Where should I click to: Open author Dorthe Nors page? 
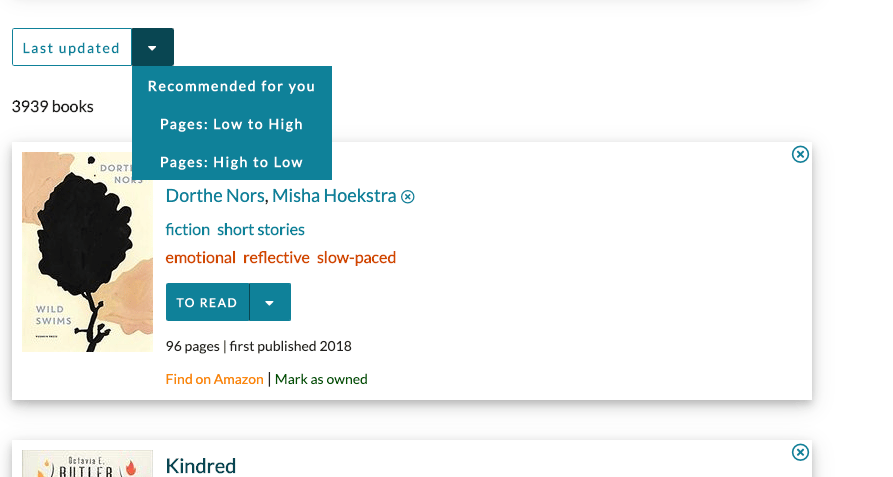coord(215,196)
